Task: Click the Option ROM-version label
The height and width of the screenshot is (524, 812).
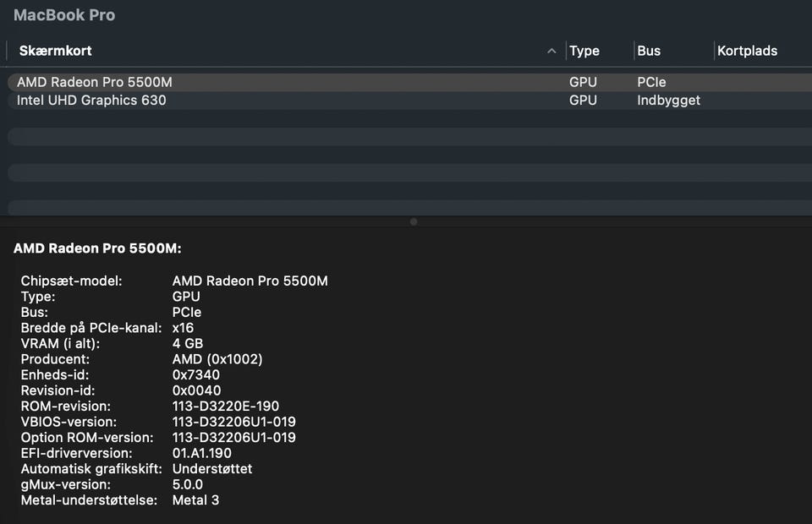Action: click(x=87, y=438)
